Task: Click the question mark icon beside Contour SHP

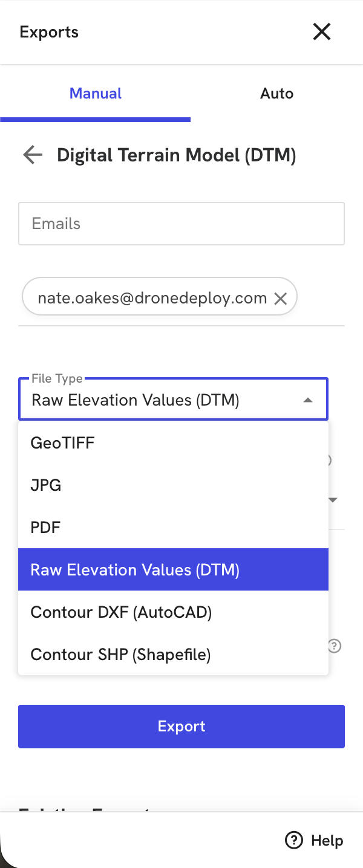Action: pyautogui.click(x=335, y=646)
